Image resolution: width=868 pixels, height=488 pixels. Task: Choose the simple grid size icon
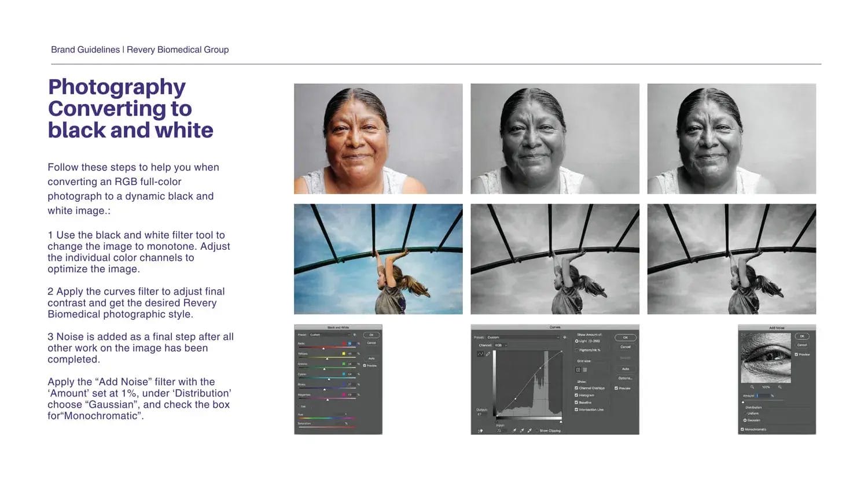[578, 369]
